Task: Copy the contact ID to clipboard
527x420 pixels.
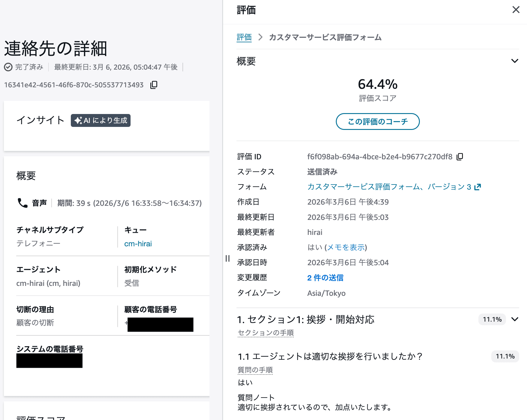Action: click(x=153, y=85)
